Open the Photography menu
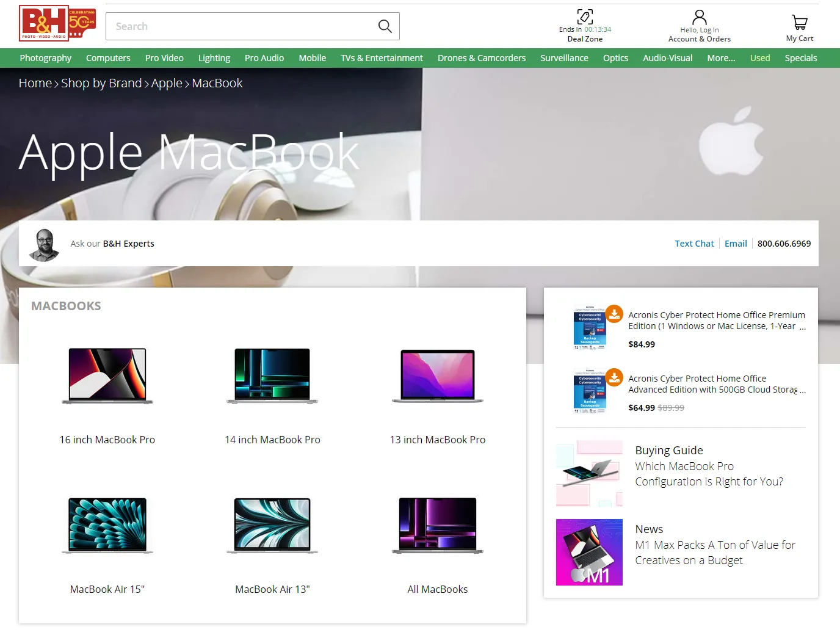840x635 pixels. 46,58
